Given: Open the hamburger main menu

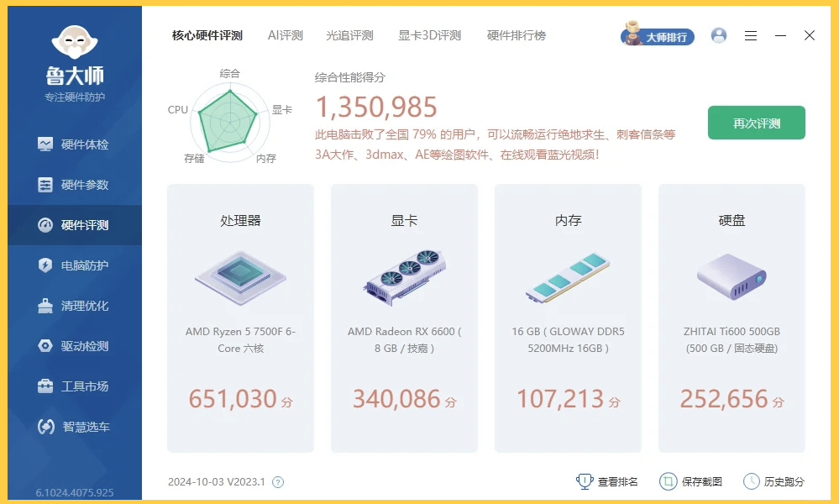Looking at the screenshot, I should (751, 36).
